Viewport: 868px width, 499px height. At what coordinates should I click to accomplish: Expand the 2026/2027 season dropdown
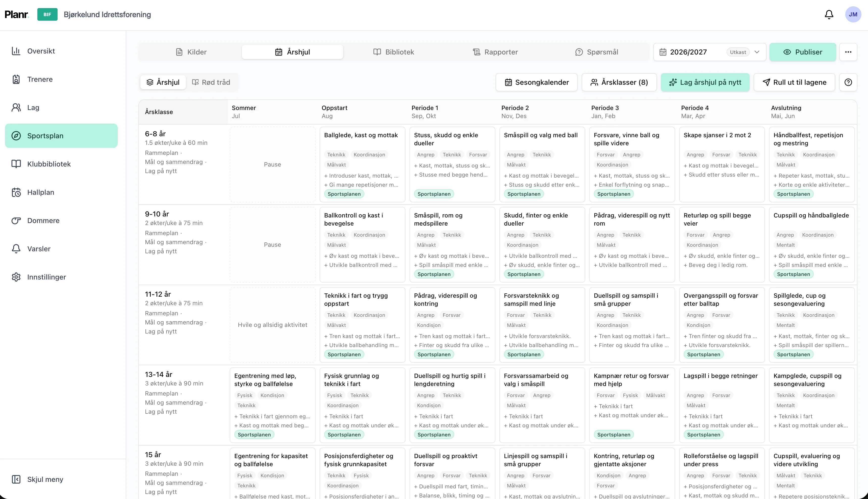(x=709, y=52)
